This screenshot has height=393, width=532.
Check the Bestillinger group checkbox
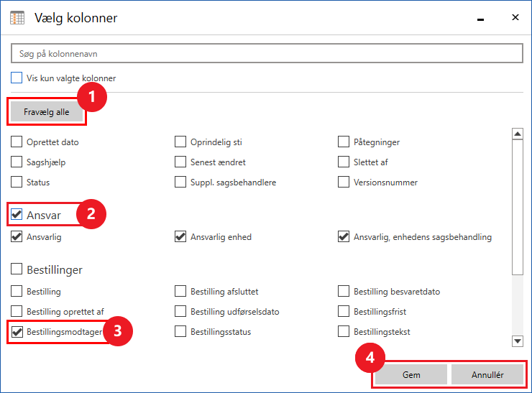pyautogui.click(x=17, y=270)
